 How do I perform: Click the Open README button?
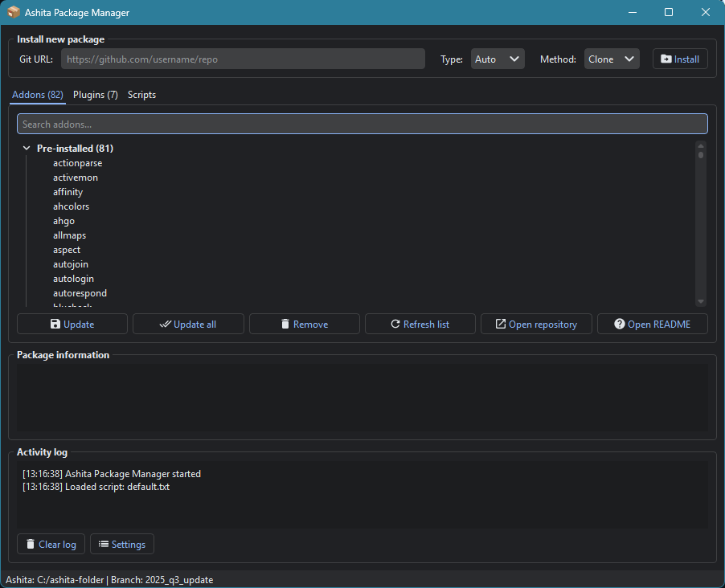click(653, 324)
